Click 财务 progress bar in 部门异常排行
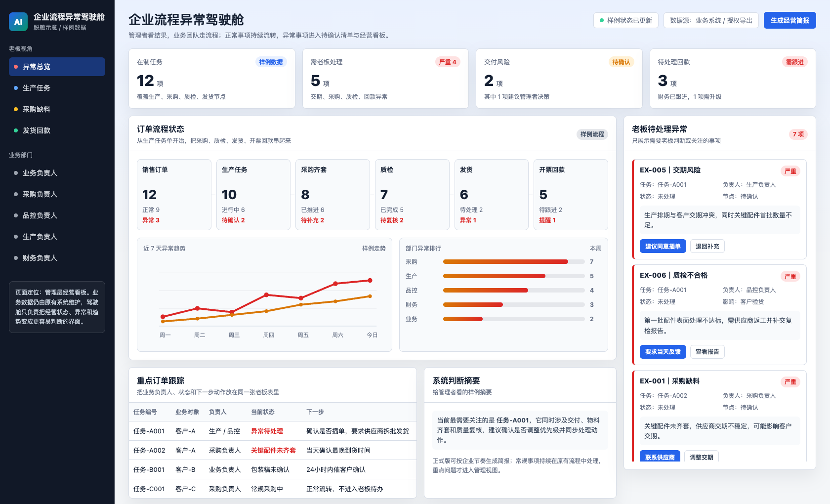 point(514,305)
